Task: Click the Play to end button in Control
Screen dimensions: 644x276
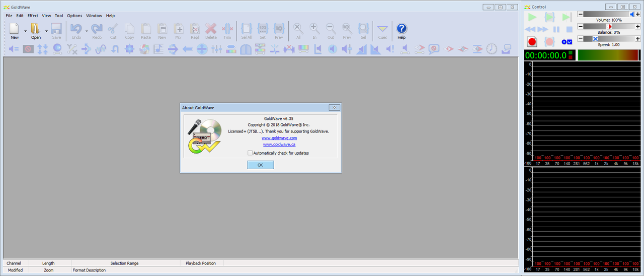Action: click(x=567, y=17)
